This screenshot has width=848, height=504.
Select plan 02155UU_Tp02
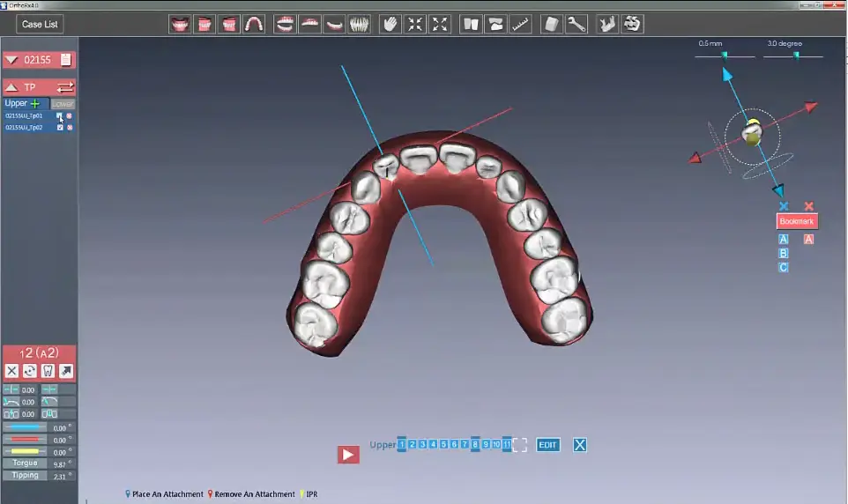coord(24,128)
